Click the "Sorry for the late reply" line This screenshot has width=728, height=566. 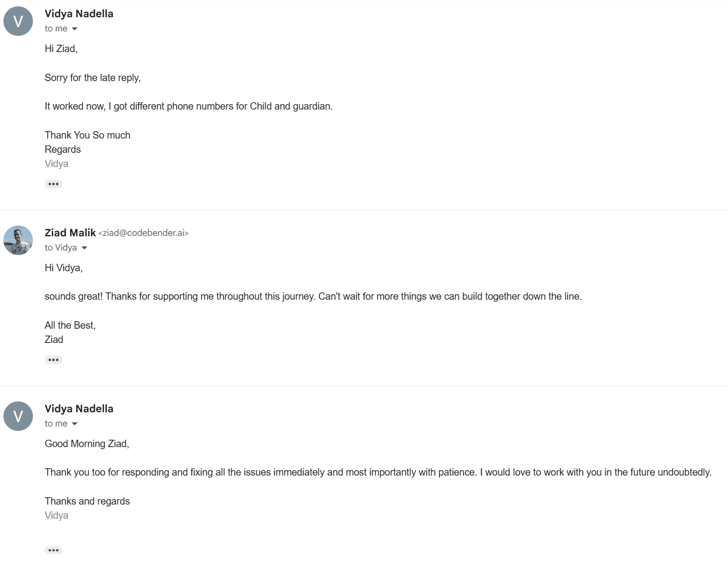point(92,78)
